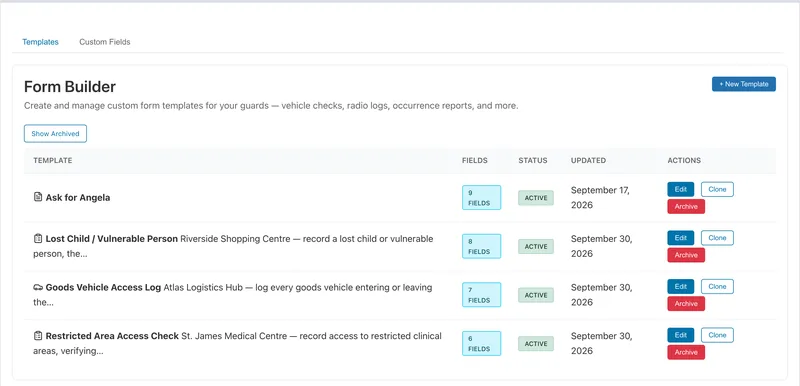Click the STATUS column header
Viewport: 800px width, 386px height.
[x=533, y=161]
